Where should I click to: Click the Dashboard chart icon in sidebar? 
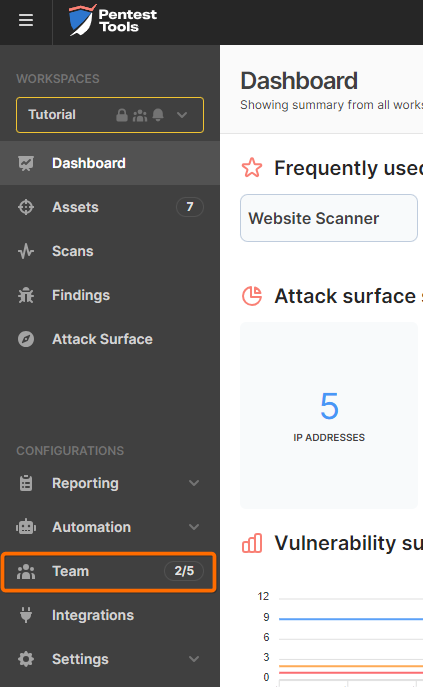[26, 163]
